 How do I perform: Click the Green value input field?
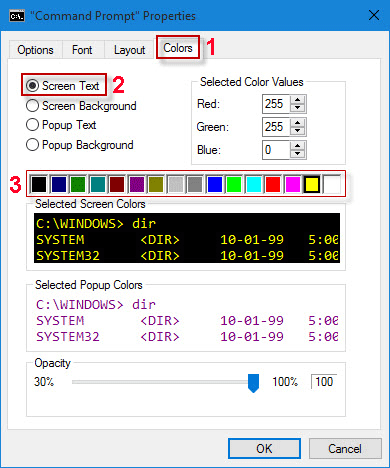[x=276, y=127]
